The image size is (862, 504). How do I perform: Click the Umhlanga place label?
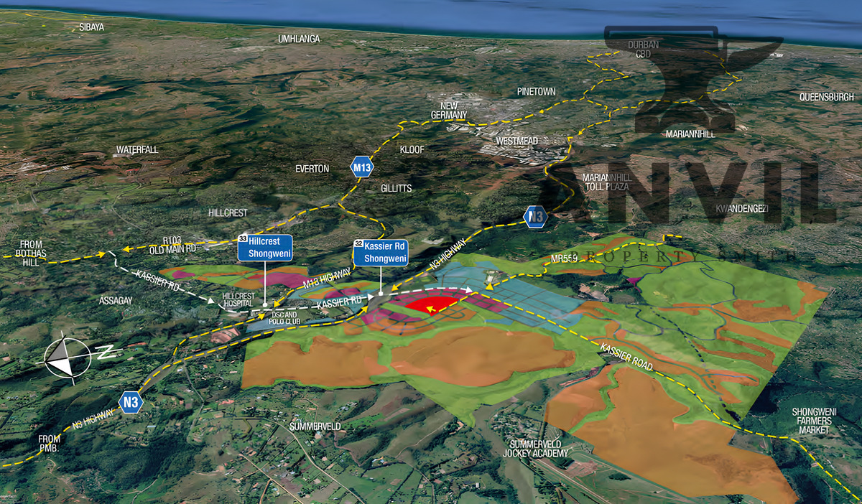299,39
